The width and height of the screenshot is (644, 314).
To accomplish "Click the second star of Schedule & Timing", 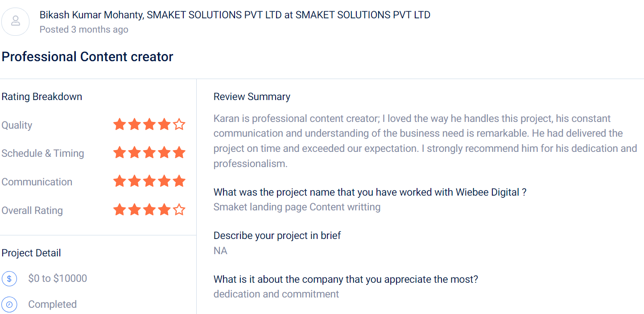I will pos(134,153).
